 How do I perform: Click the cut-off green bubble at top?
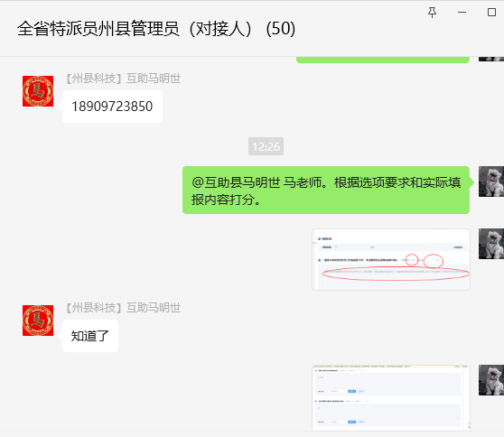tap(383, 60)
